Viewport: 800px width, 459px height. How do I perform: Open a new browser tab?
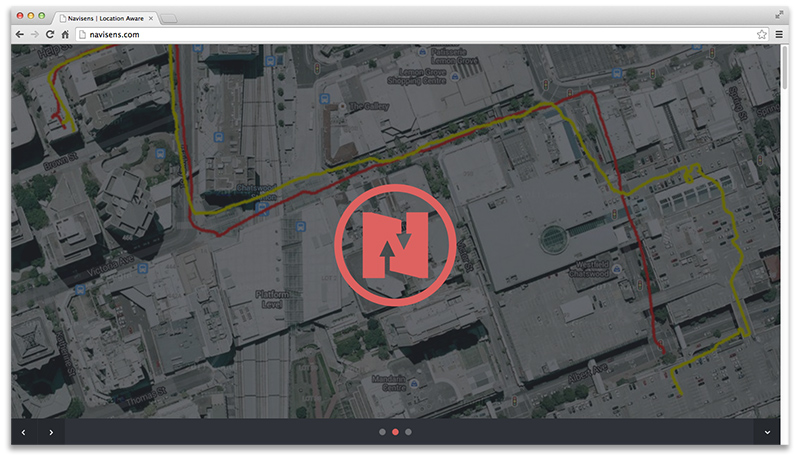pyautogui.click(x=169, y=19)
